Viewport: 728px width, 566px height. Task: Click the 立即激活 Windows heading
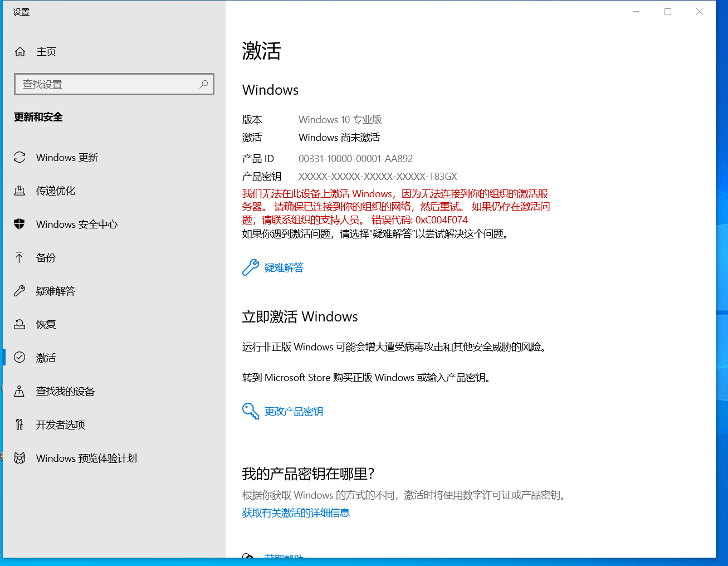coord(300,317)
